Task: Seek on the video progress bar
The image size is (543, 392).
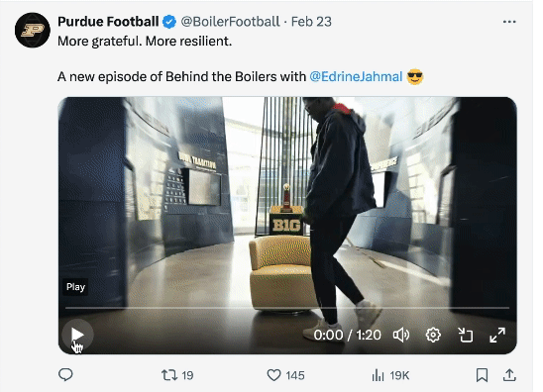Action: coord(287,308)
